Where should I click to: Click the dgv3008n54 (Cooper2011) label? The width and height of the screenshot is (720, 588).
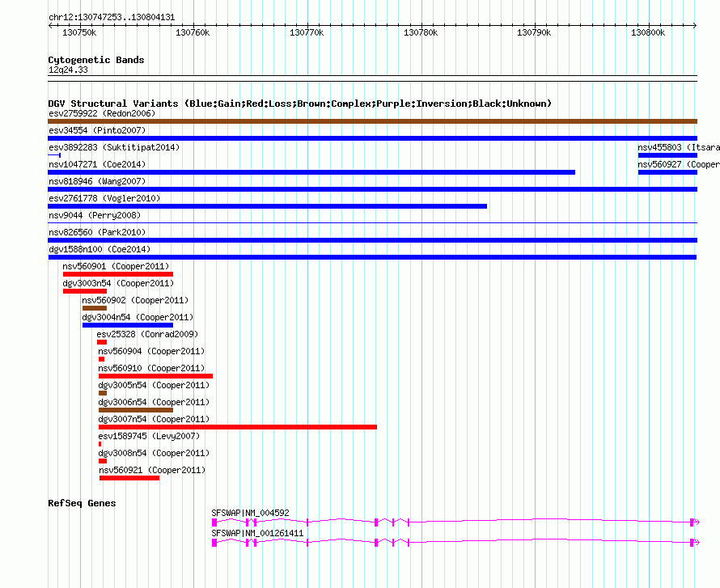pyautogui.click(x=154, y=453)
